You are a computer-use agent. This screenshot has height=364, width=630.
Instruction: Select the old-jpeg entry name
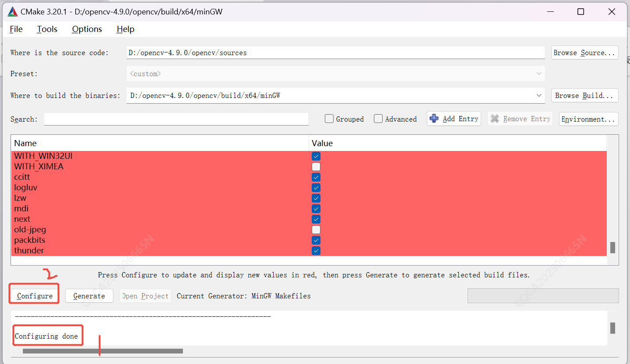point(30,230)
